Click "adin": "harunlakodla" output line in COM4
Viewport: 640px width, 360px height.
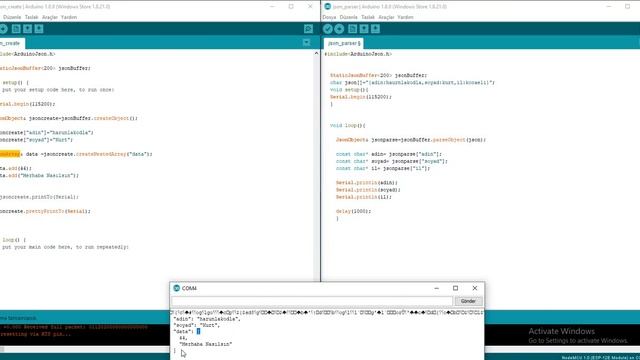pos(207,319)
